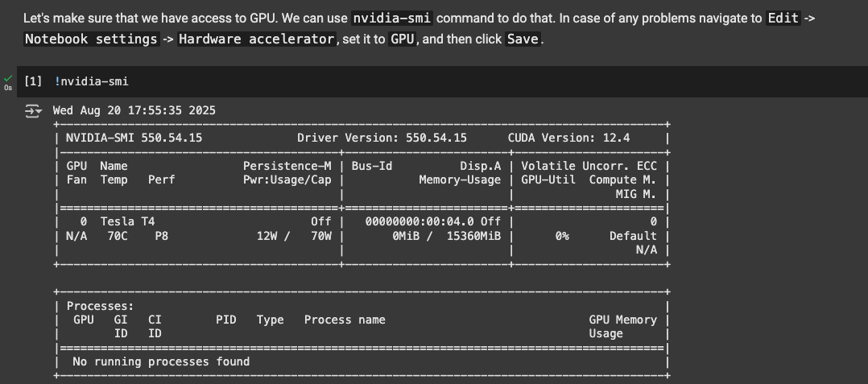Click the GPU inline code label
The height and width of the screenshot is (384, 868).
[403, 39]
